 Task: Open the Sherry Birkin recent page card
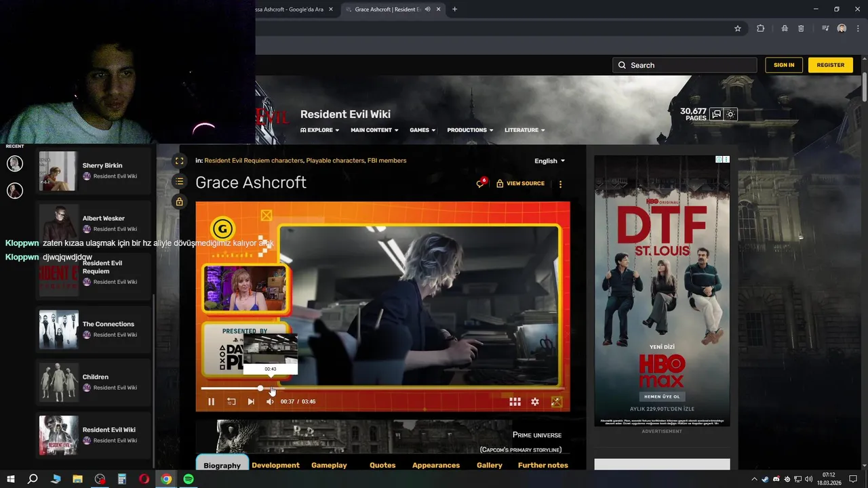click(93, 171)
